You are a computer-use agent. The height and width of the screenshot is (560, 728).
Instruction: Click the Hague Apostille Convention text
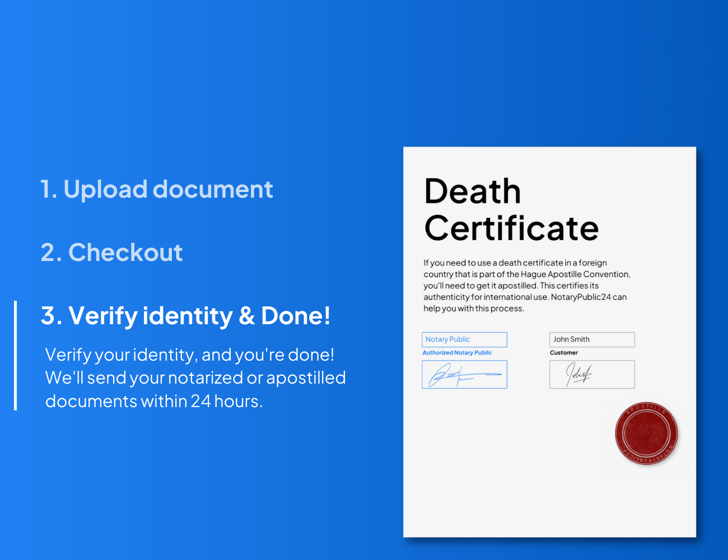[575, 274]
